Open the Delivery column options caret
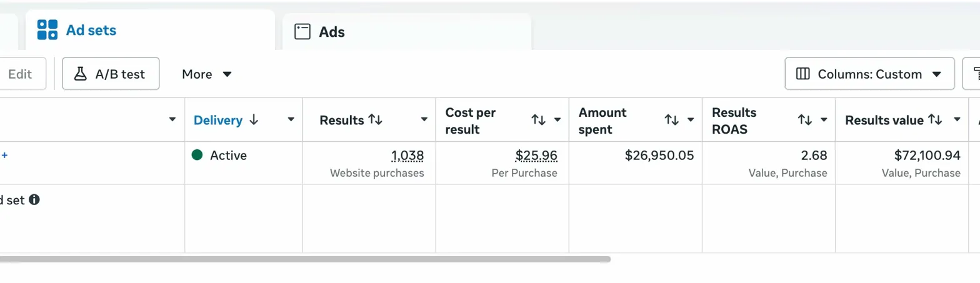This screenshot has height=283, width=980. point(291,120)
